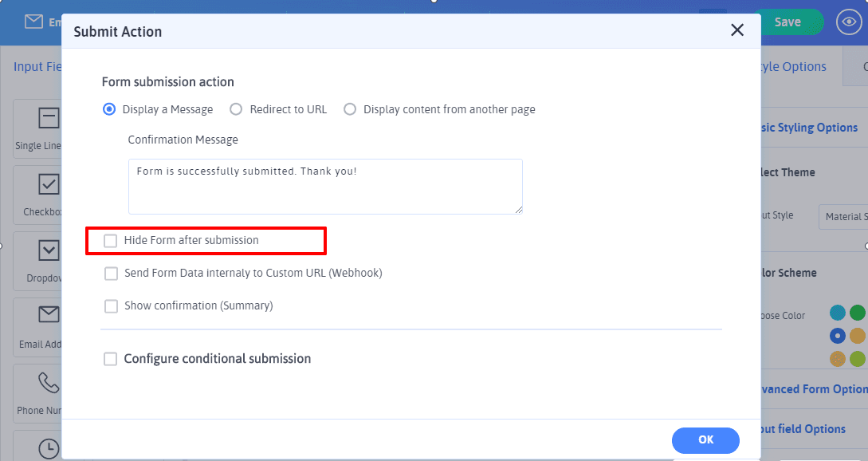This screenshot has height=461, width=868.
Task: Toggle Configure conditional submission checkbox
Action: pyautogui.click(x=111, y=359)
